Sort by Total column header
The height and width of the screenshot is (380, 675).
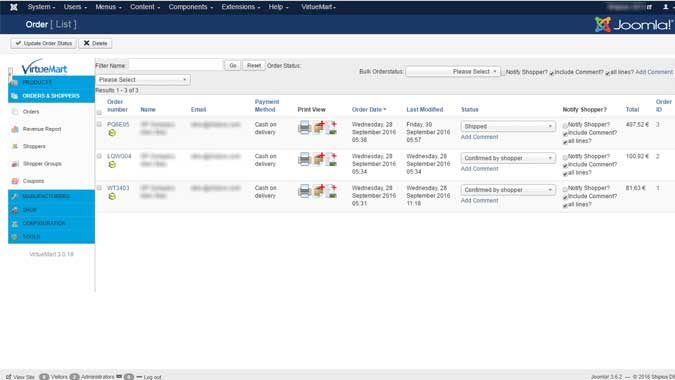point(632,110)
